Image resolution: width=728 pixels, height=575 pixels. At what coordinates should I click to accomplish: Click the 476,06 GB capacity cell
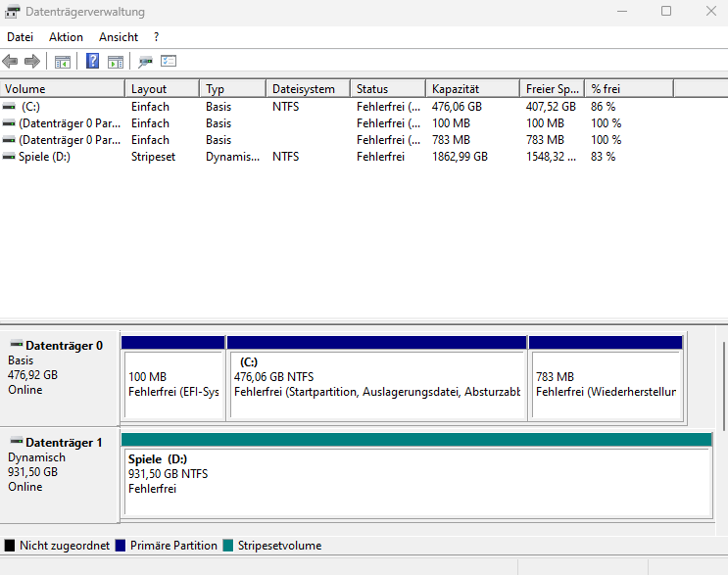(457, 107)
